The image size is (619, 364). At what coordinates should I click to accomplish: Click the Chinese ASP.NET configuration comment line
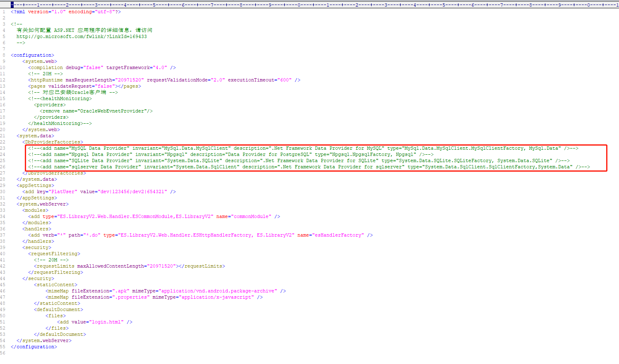tap(84, 30)
